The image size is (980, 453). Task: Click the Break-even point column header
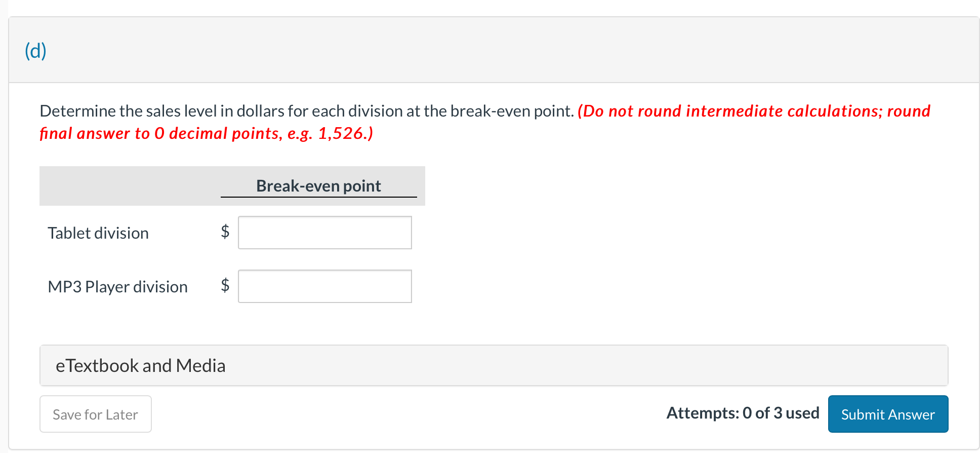pos(318,185)
